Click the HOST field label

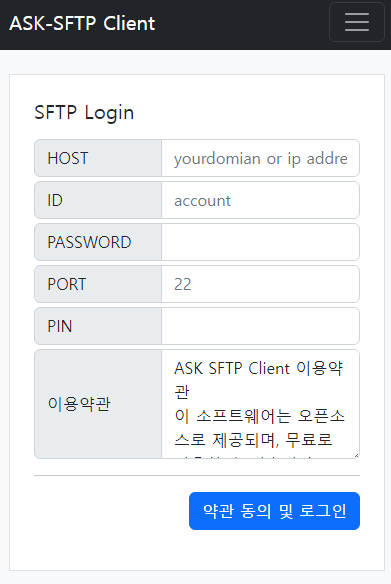(98, 158)
